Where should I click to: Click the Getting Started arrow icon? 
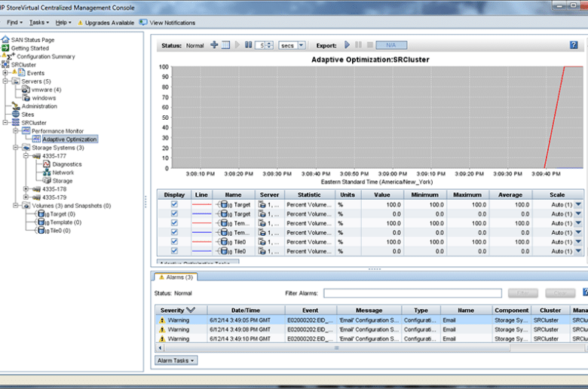(x=5, y=48)
